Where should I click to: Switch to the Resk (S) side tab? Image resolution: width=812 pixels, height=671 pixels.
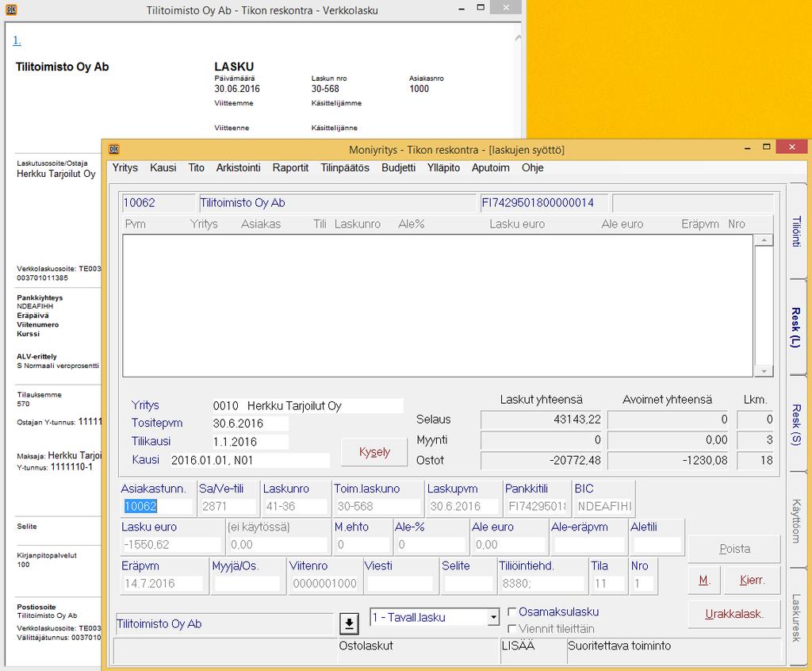pos(796,424)
